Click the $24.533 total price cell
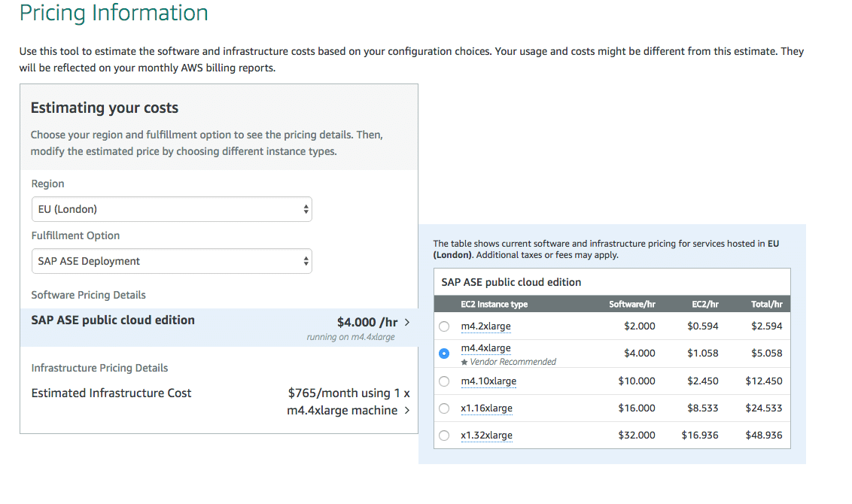852x504 pixels. [764, 408]
